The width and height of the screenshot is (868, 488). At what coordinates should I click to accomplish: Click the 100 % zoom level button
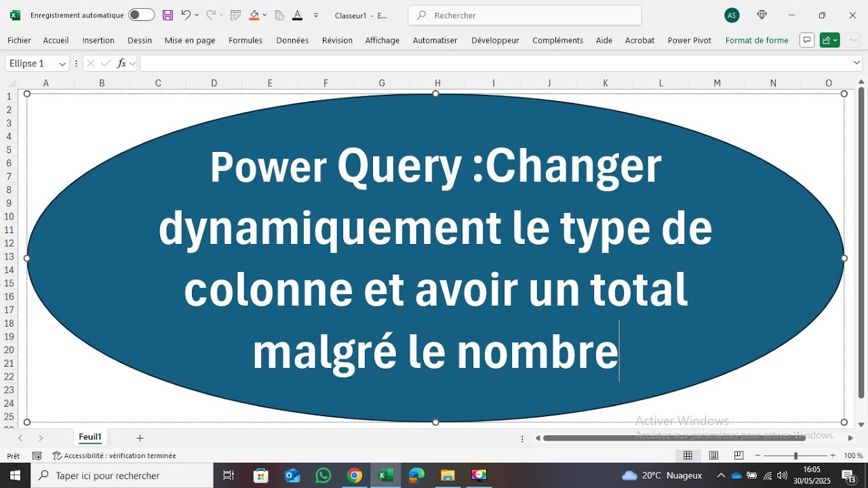(x=853, y=455)
